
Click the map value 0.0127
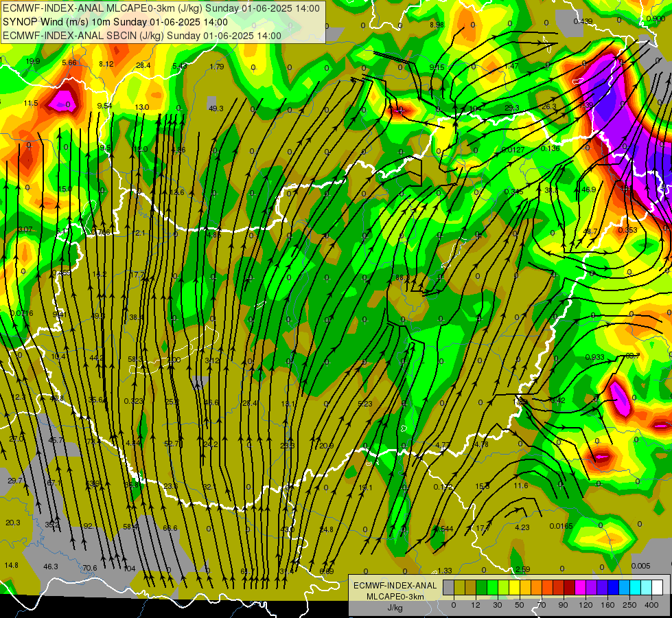coord(513,150)
